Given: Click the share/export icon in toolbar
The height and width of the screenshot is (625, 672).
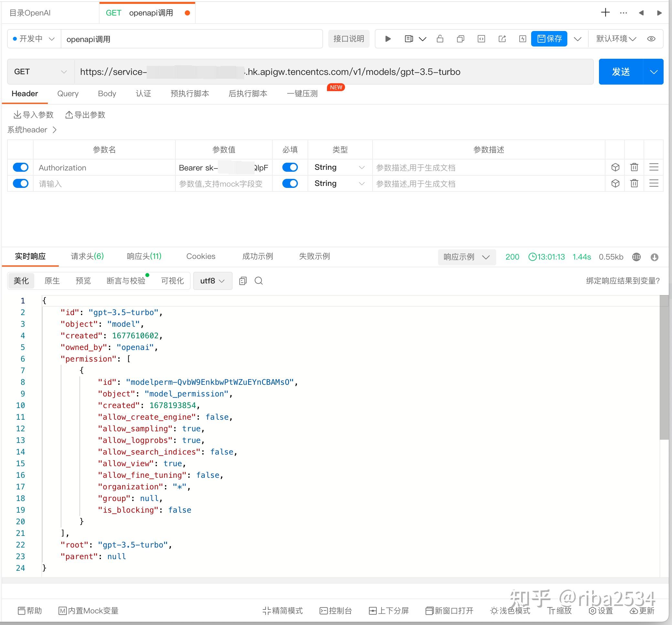Looking at the screenshot, I should 502,39.
